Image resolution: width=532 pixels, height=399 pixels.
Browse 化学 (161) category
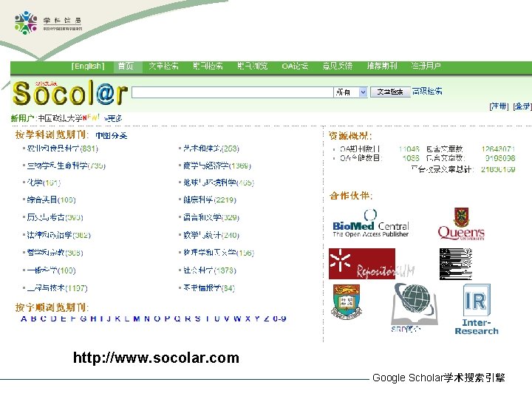[44, 183]
